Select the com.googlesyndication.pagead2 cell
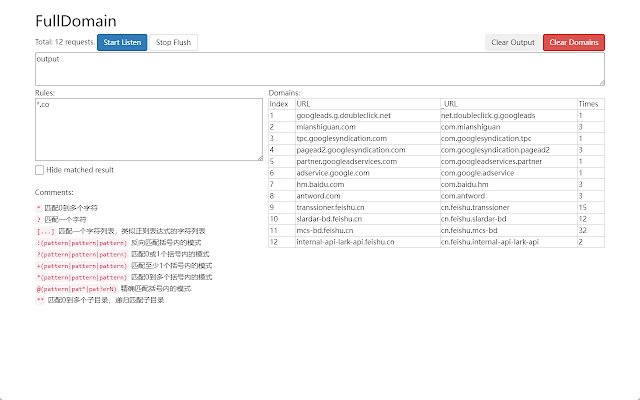The height and width of the screenshot is (400, 640). click(x=509, y=150)
